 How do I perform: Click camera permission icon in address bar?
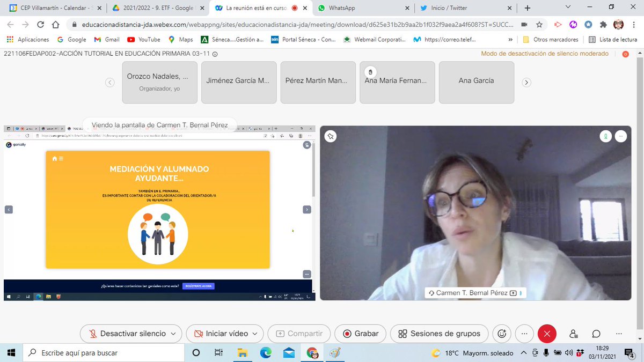tap(524, 25)
